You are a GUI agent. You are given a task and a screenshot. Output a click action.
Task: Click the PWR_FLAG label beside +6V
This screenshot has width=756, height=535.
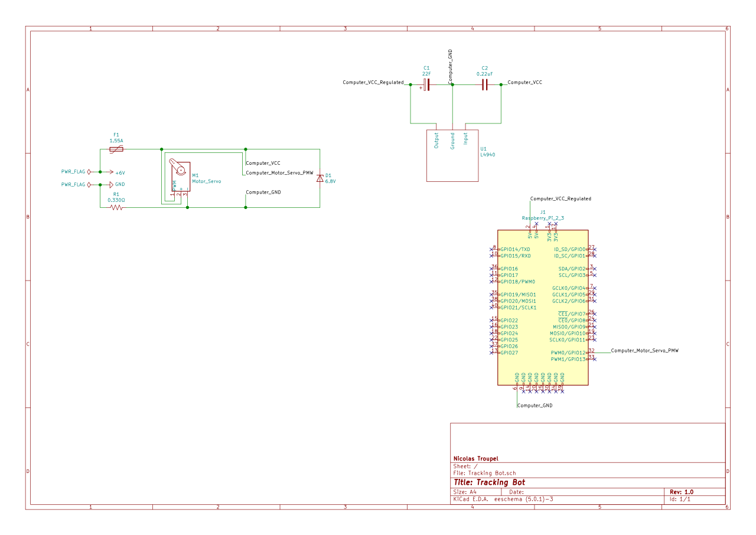click(73, 172)
